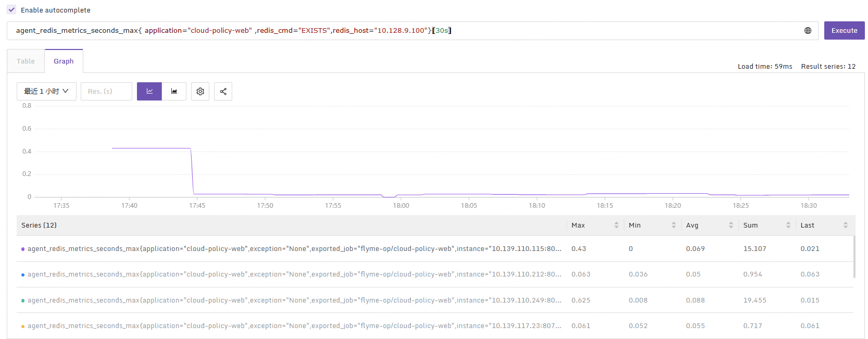Click the metrics explorer globe icon
The height and width of the screenshot is (339, 868).
click(x=808, y=31)
